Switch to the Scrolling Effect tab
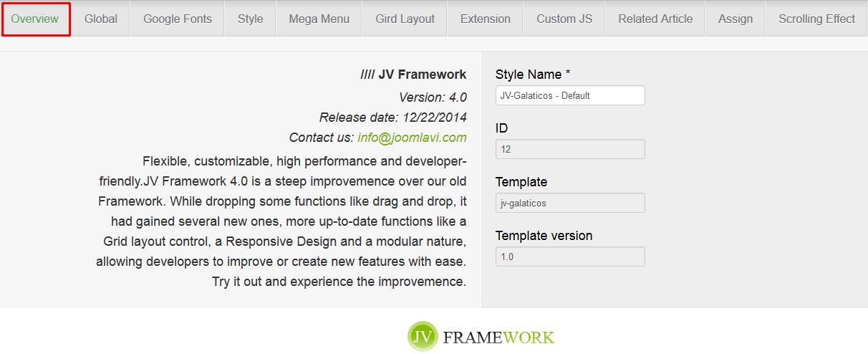Viewport: 868px width, 354px height. (x=817, y=19)
